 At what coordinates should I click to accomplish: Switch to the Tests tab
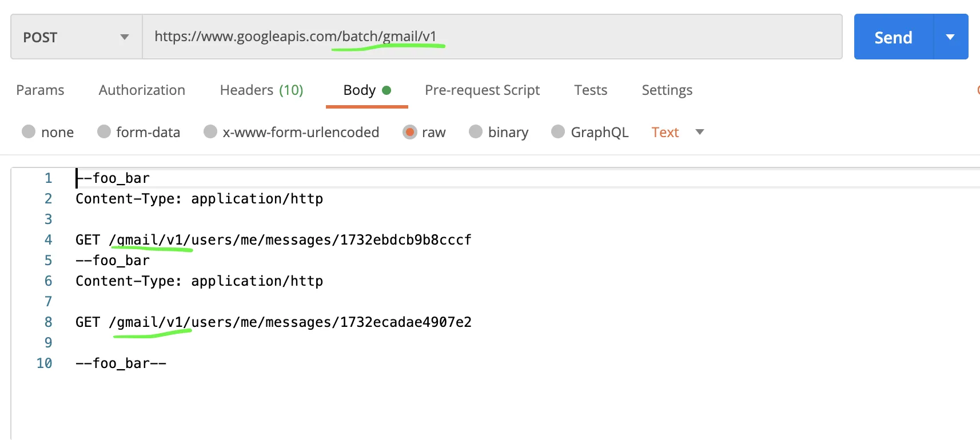591,90
